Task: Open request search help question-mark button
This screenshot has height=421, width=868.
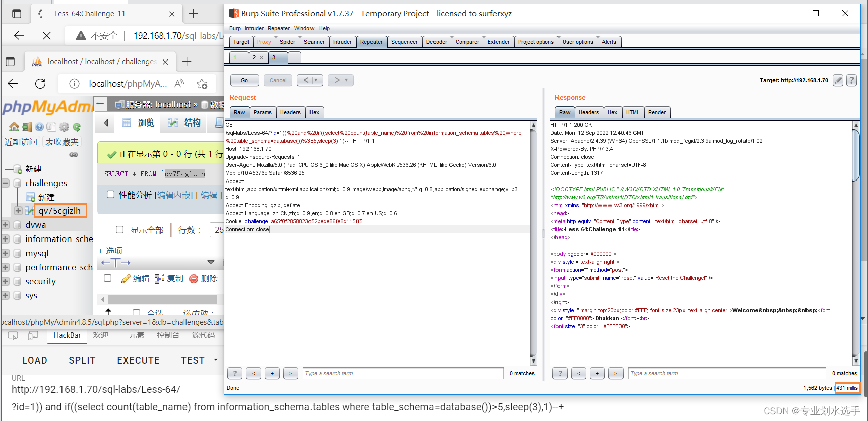Action: click(x=234, y=373)
